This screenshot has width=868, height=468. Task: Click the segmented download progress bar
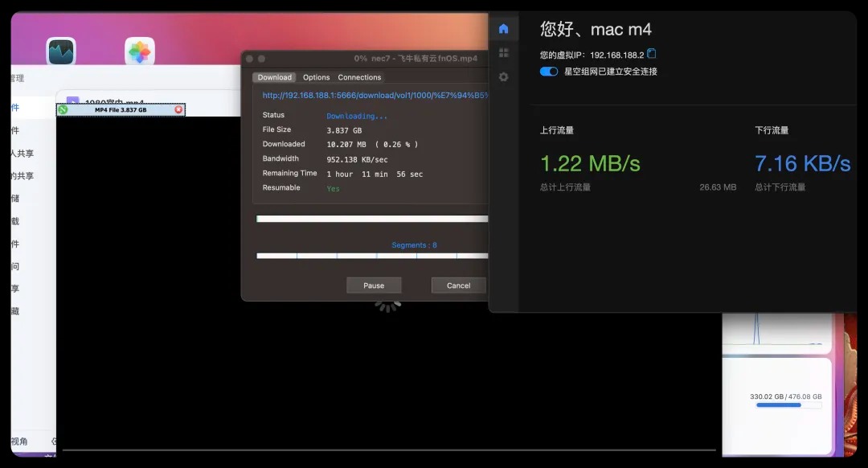[x=371, y=256]
